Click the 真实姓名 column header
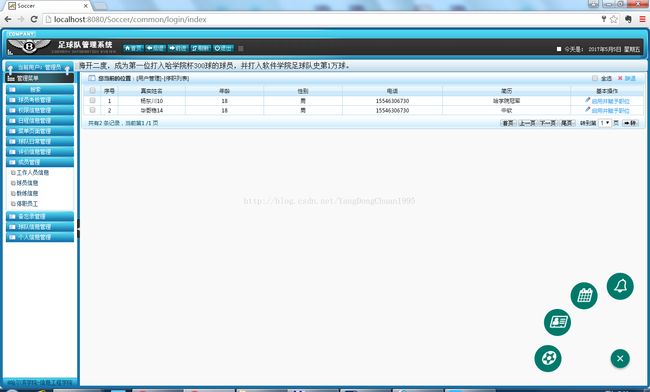650x392 pixels. point(151,90)
